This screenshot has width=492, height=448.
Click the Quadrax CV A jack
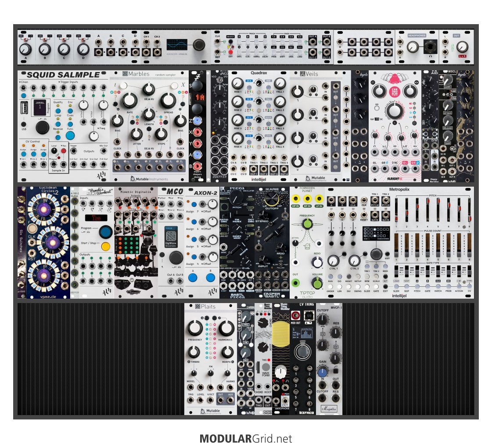[x=234, y=158]
